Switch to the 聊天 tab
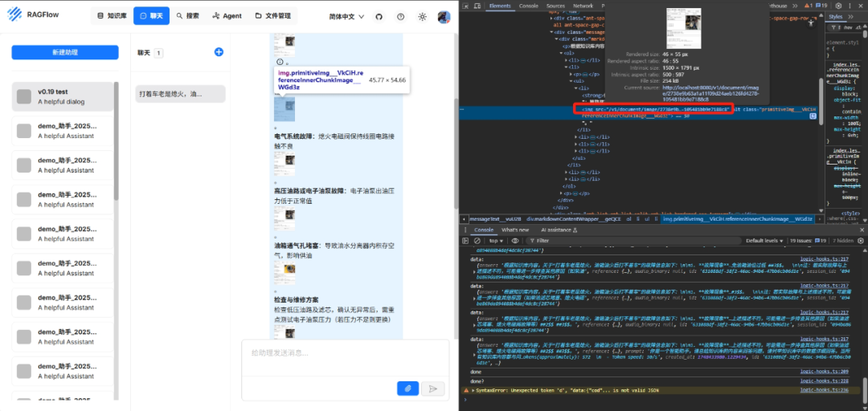 click(x=152, y=16)
